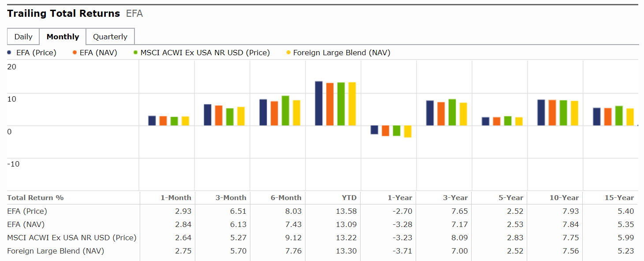Switch to the Daily tab

pos(23,37)
